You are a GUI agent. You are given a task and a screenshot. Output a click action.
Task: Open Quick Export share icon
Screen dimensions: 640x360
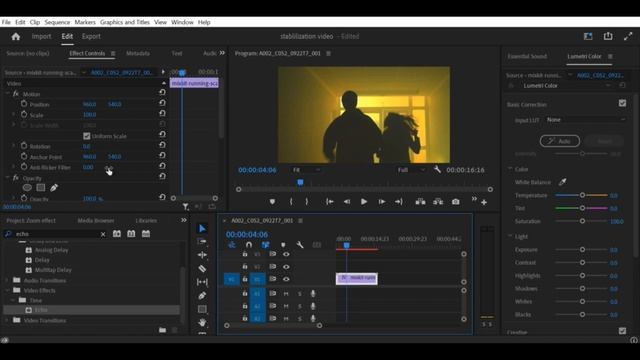pyautogui.click(x=608, y=36)
